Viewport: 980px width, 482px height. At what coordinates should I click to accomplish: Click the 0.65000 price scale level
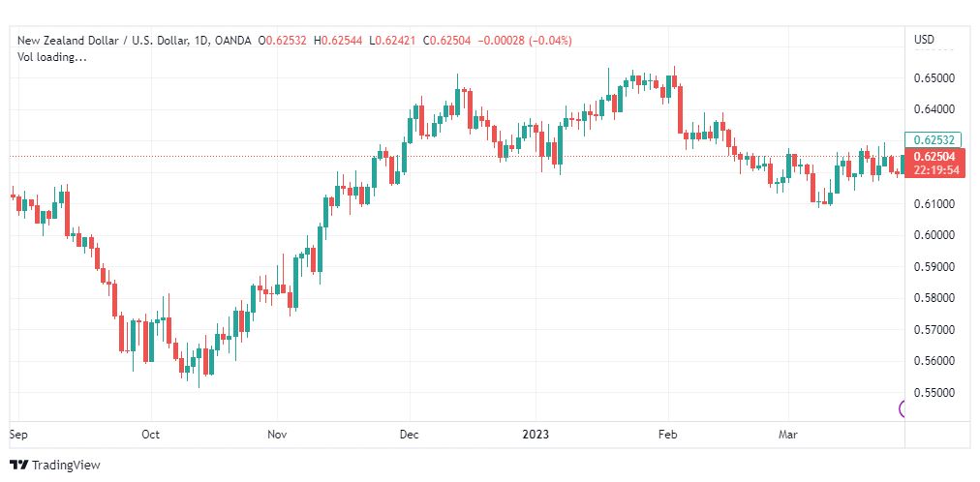935,78
